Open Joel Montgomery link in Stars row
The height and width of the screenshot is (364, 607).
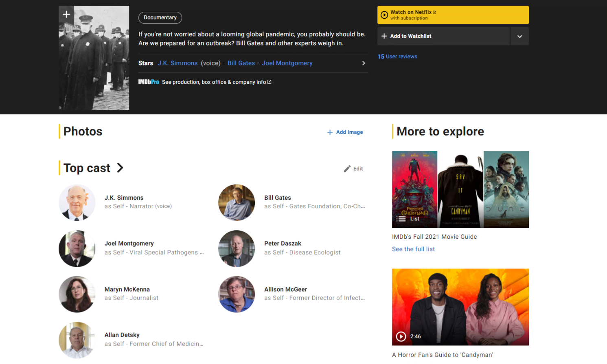(x=287, y=63)
